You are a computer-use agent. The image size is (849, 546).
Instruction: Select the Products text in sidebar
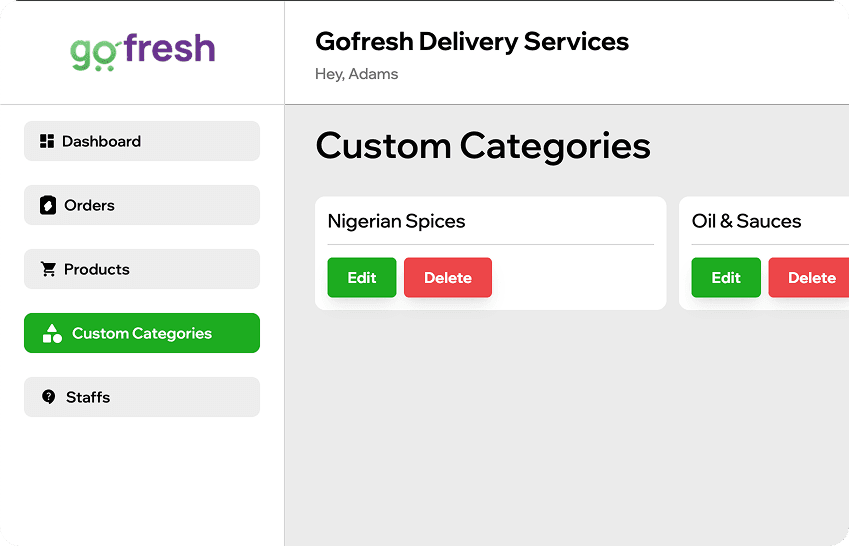click(x=96, y=269)
